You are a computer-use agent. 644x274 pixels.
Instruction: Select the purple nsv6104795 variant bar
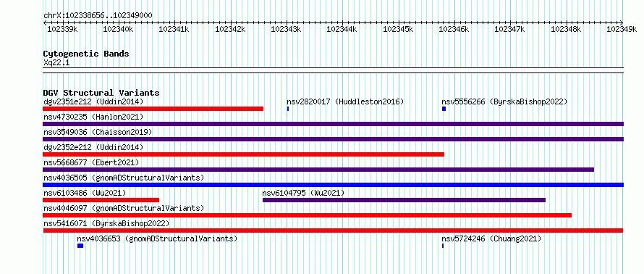tap(404, 200)
